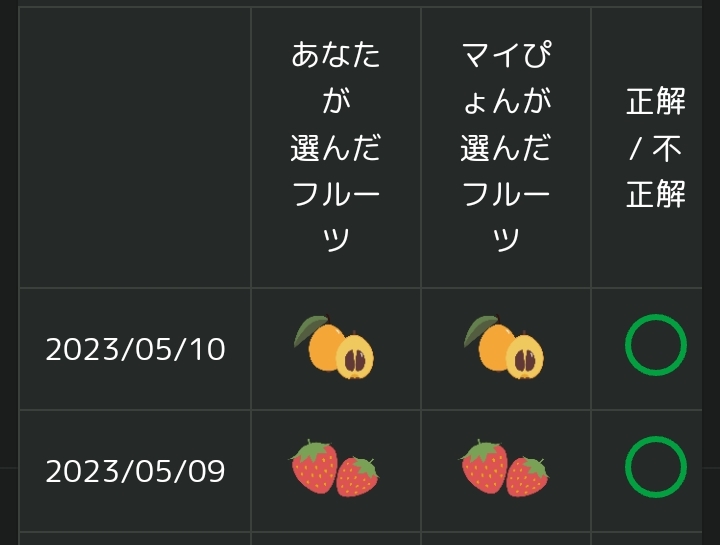The width and height of the screenshot is (720, 545).
Task: Click the empty header cell above the dates
Action: 135,148
